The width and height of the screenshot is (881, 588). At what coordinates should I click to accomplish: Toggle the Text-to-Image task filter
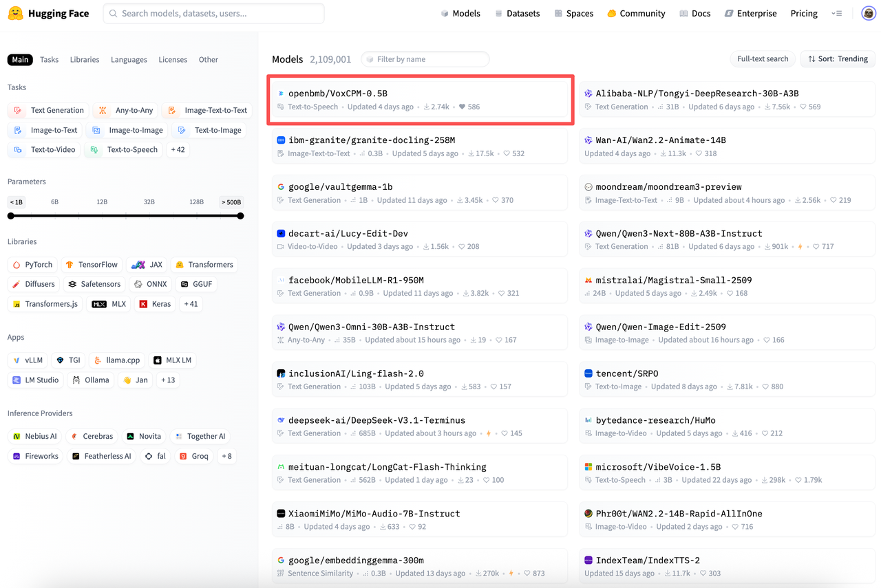coord(211,130)
